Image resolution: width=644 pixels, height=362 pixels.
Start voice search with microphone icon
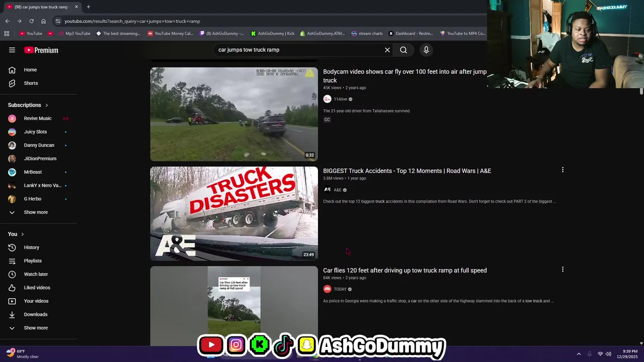(426, 50)
